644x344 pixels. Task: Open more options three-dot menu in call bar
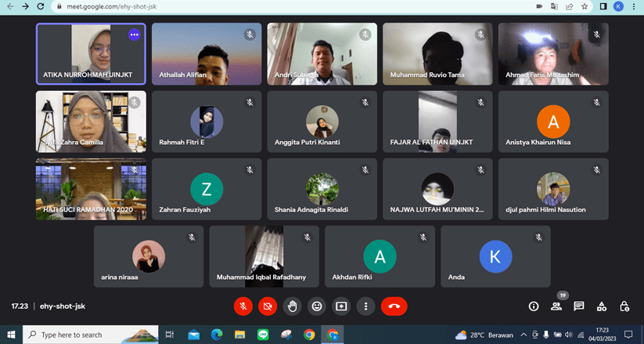[x=365, y=306]
